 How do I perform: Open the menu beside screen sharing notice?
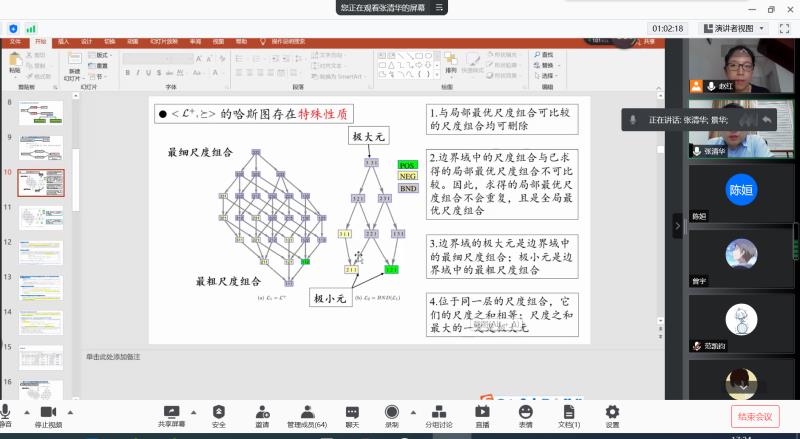pos(439,7)
